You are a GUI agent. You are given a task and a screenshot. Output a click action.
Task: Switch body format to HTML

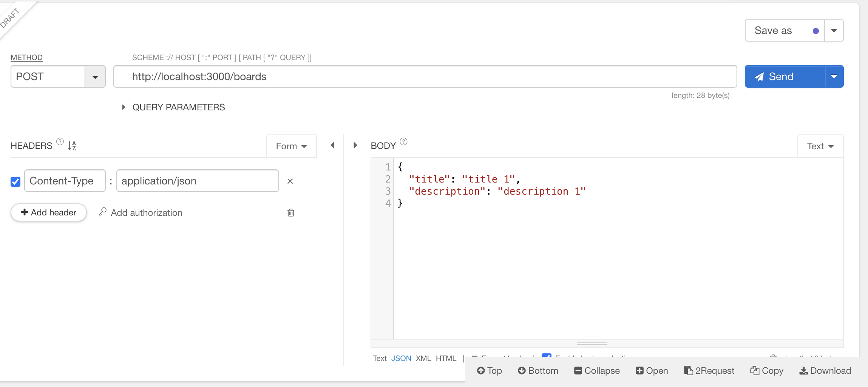[446, 358]
